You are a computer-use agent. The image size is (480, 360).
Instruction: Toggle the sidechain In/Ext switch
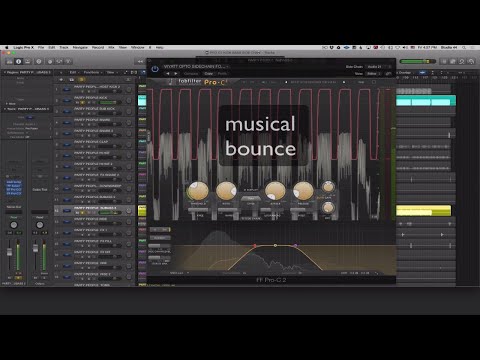(x=160, y=230)
